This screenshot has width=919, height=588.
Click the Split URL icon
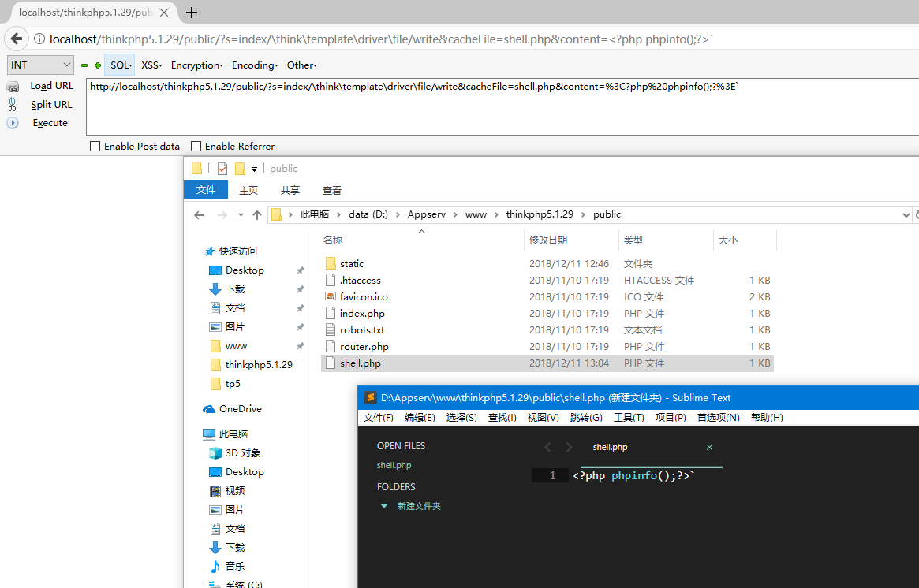(x=13, y=104)
